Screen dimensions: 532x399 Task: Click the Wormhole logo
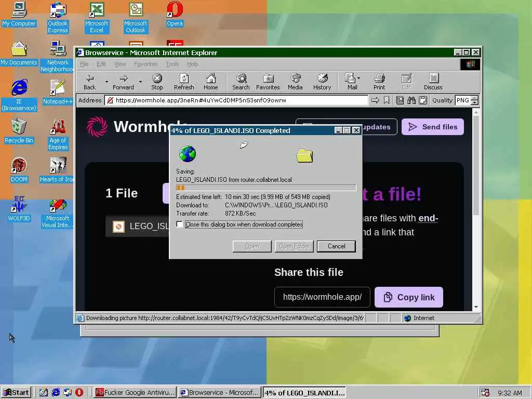click(97, 127)
